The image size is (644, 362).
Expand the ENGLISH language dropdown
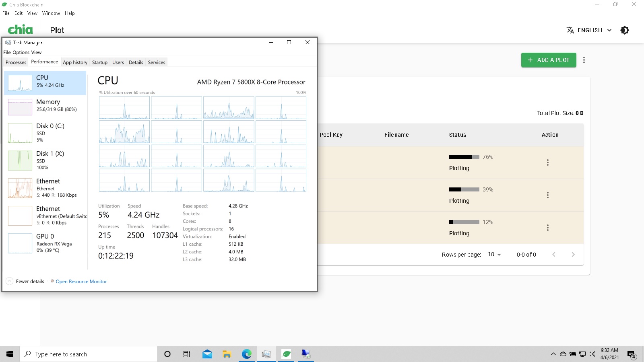(594, 30)
